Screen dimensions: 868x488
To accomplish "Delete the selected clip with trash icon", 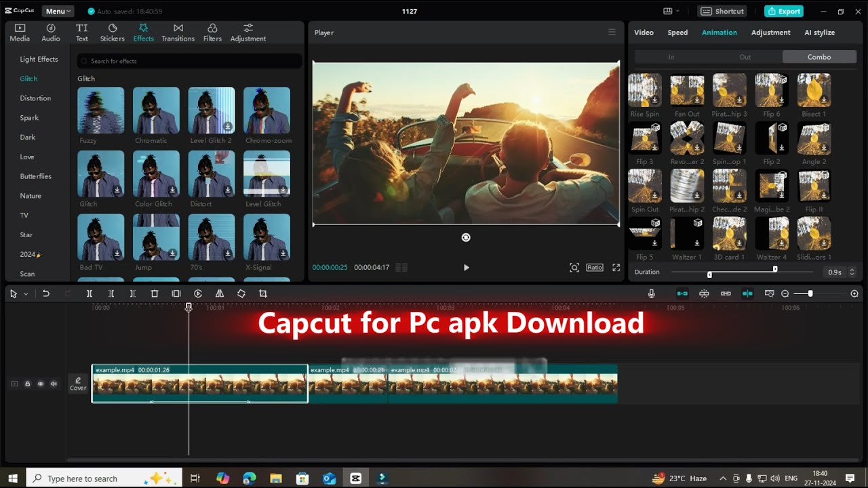I will [x=155, y=293].
